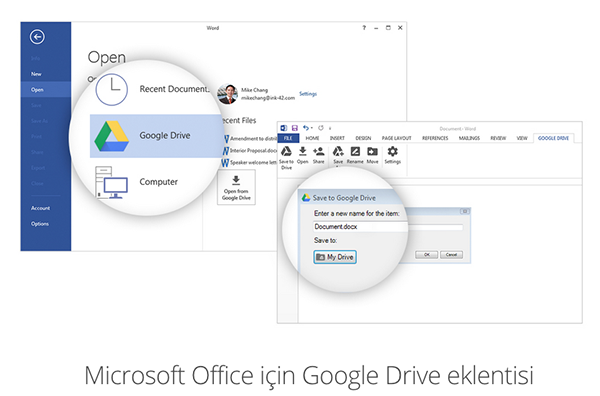Image resolution: width=600 pixels, height=396 pixels.
Task: Switch to the GOOGLE DRIVE ribbon tab
Action: point(553,138)
